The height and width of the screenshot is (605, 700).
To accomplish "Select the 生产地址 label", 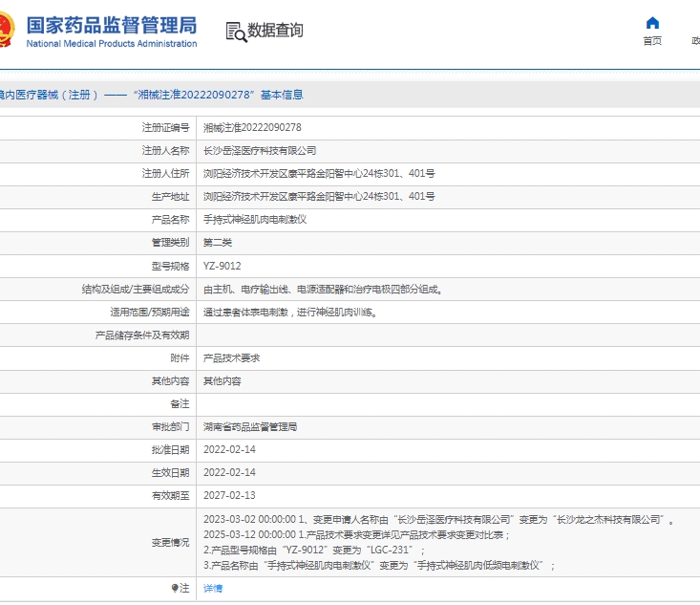I will click(x=171, y=197).
